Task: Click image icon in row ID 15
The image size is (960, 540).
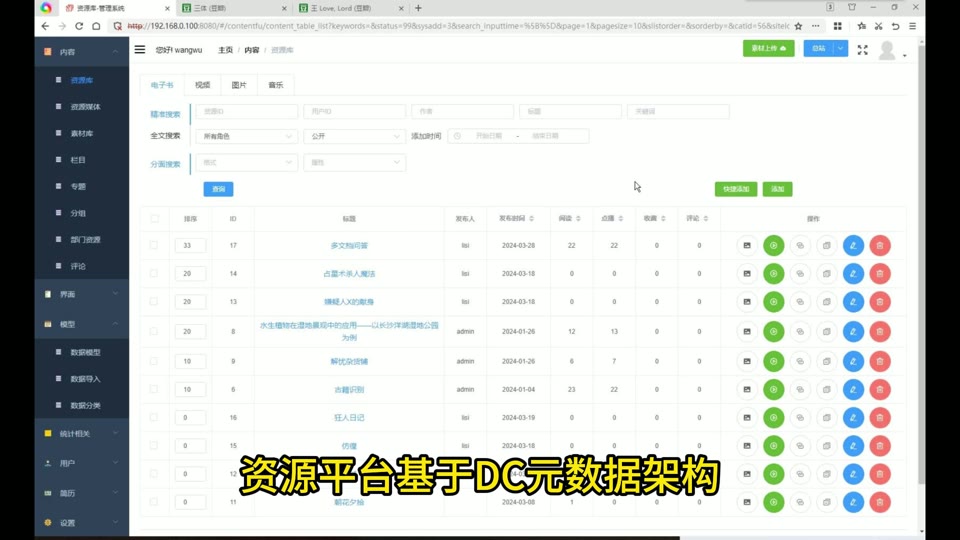Action: pyautogui.click(x=747, y=446)
